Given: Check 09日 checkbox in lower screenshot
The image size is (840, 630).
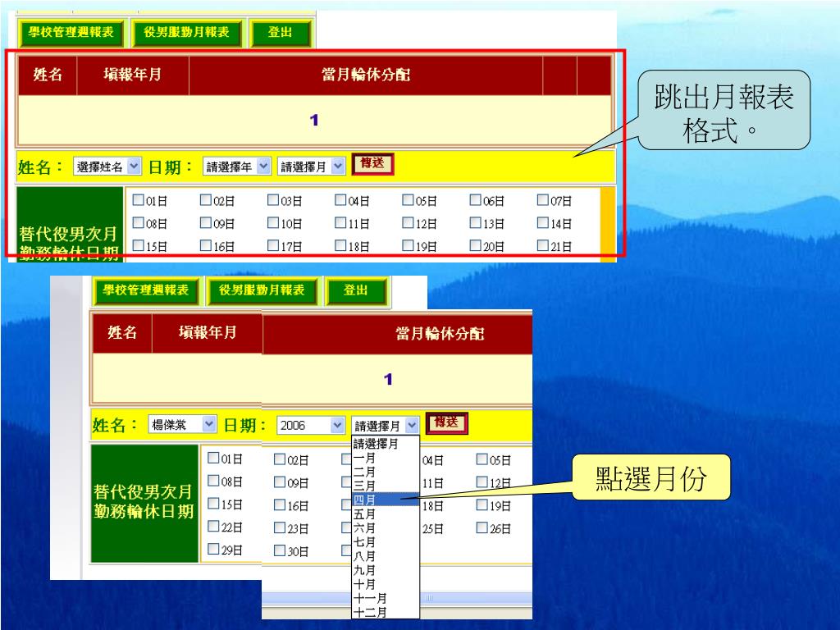Looking at the screenshot, I should coord(280,482).
